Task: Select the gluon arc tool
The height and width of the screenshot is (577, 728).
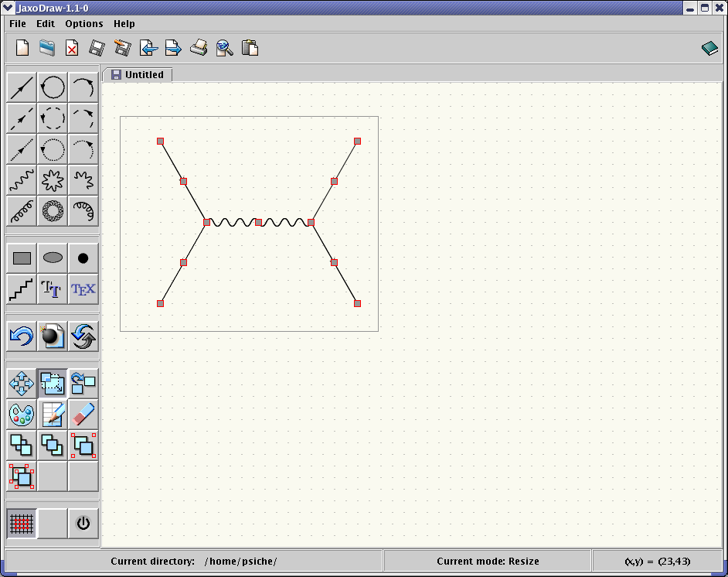Action: pos(83,211)
